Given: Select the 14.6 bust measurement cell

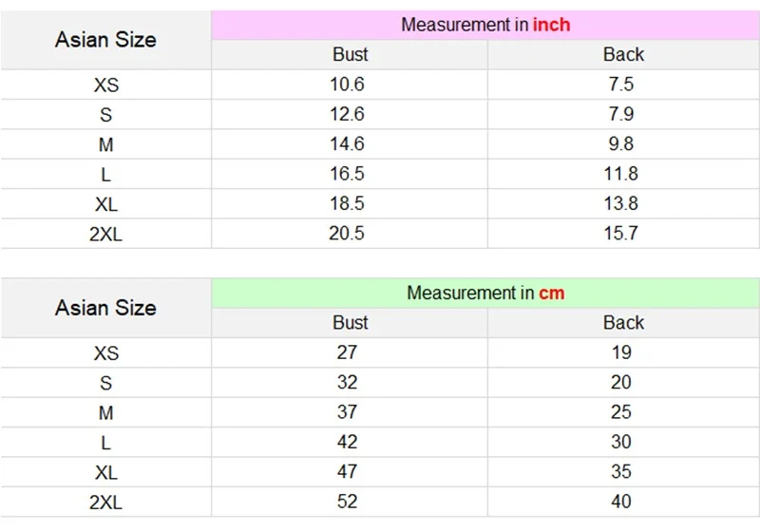Looking at the screenshot, I should click(347, 143).
